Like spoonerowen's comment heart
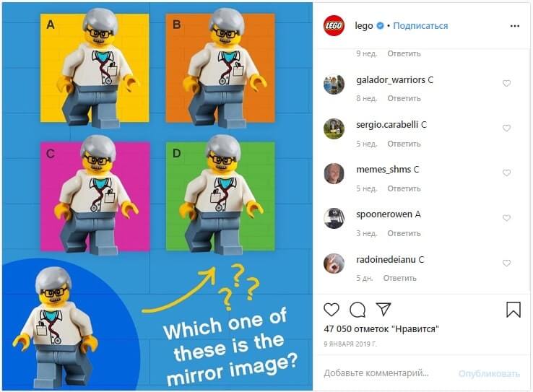Screen dimensions: 533x392 (x=506, y=218)
